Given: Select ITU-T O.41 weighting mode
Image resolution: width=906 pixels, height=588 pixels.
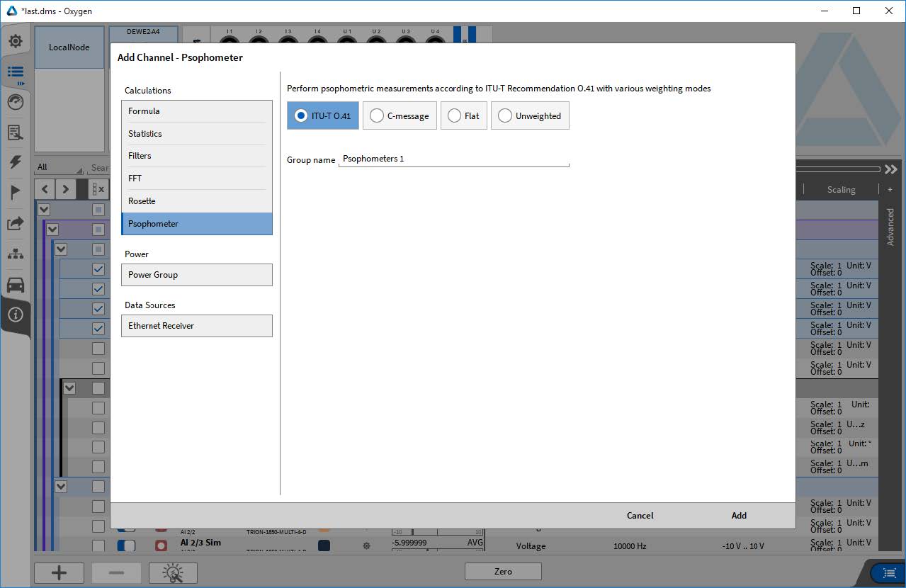Looking at the screenshot, I should [x=323, y=115].
